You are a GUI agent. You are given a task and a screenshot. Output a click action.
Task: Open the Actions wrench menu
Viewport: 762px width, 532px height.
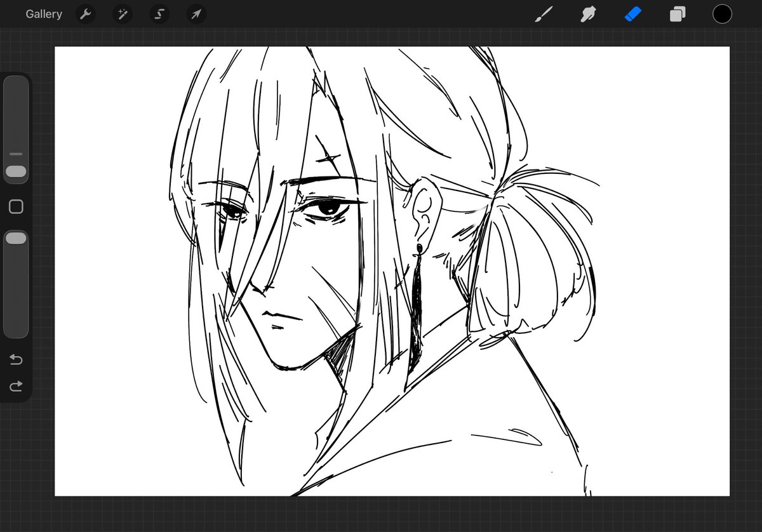[85, 14]
